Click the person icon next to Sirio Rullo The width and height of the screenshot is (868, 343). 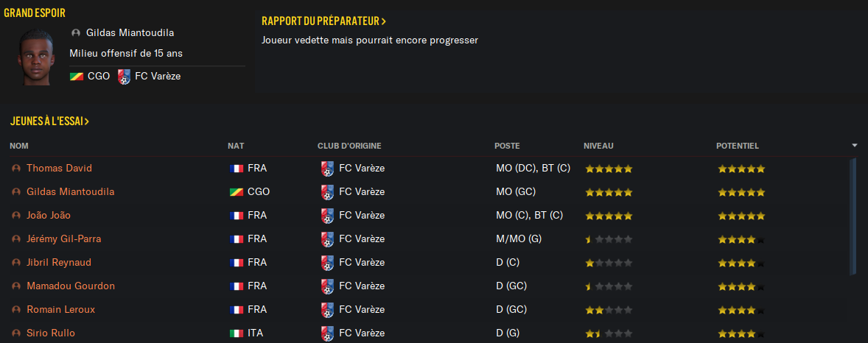point(16,333)
